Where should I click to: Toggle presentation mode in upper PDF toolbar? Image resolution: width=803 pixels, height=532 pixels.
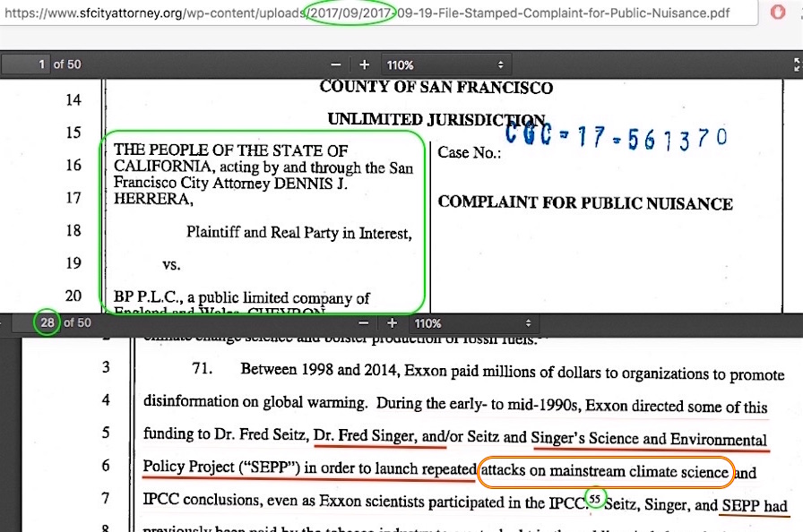point(797,65)
